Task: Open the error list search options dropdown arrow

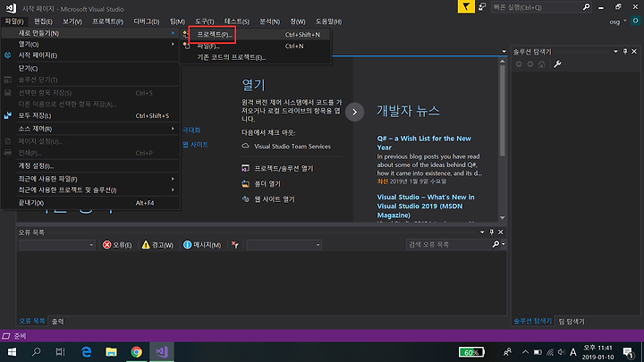Action: coord(503,244)
